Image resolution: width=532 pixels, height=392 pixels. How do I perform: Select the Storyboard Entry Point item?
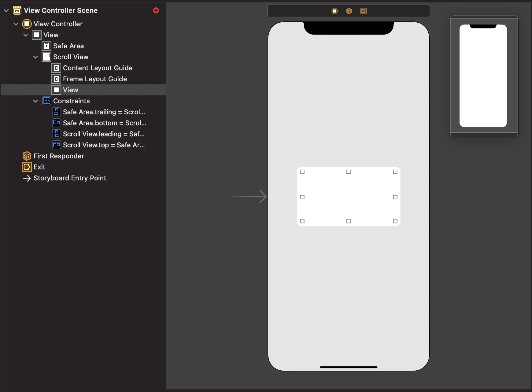[x=70, y=178]
